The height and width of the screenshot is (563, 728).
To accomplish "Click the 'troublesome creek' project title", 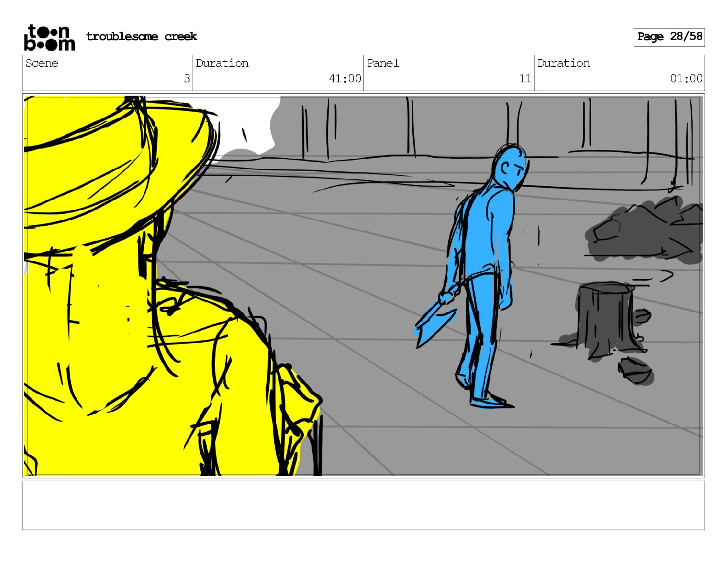I will point(142,36).
